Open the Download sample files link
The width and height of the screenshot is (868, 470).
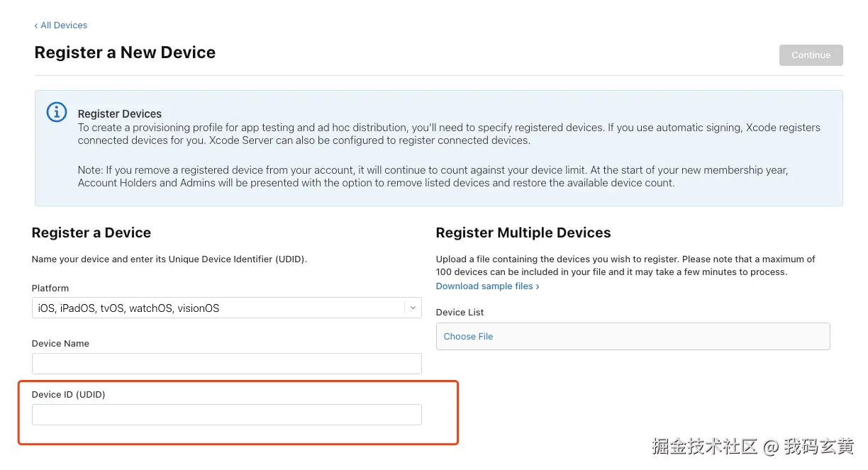pos(484,286)
